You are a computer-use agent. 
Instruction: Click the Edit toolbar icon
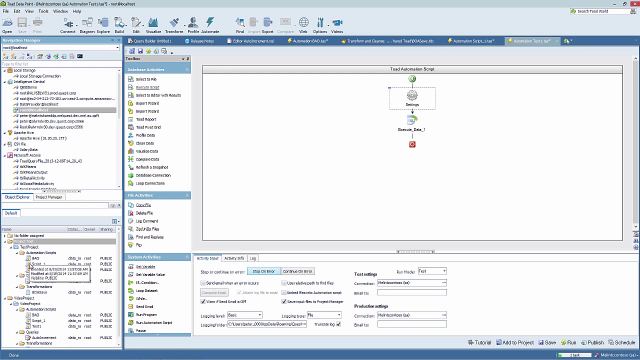136,25
